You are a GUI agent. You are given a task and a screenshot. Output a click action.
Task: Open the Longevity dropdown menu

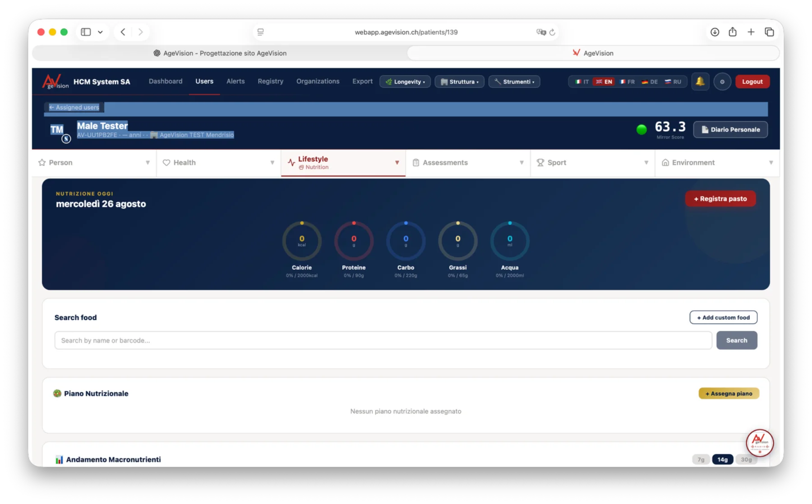pos(405,82)
